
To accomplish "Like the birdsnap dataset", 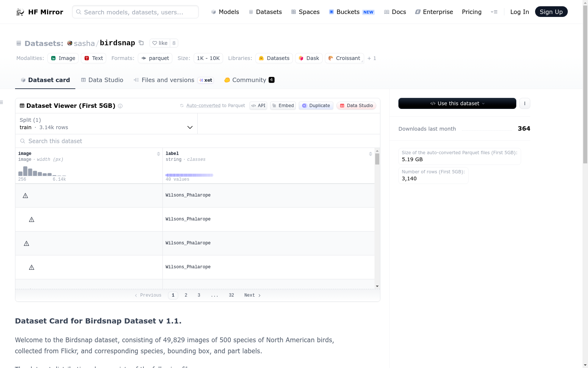I will click(x=160, y=43).
